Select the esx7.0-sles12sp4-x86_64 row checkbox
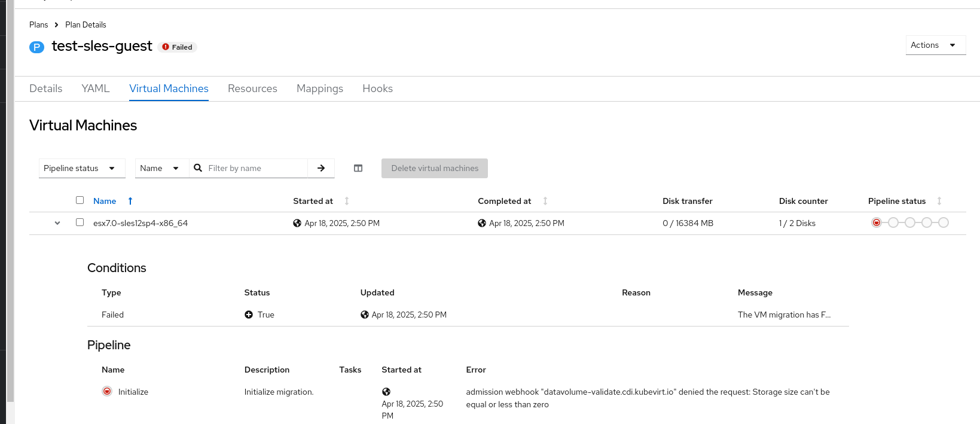The height and width of the screenshot is (424, 980). 80,222
